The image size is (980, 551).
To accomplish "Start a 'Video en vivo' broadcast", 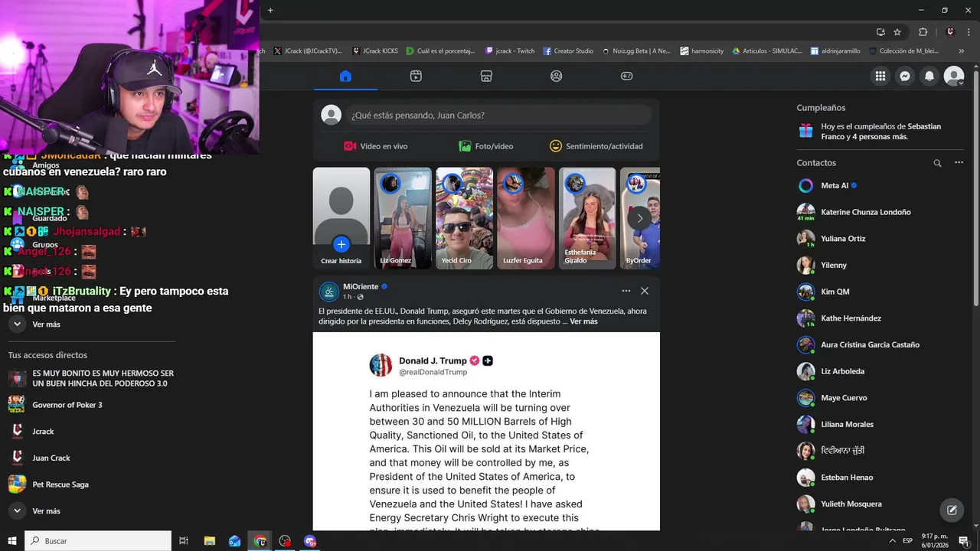I will point(375,146).
